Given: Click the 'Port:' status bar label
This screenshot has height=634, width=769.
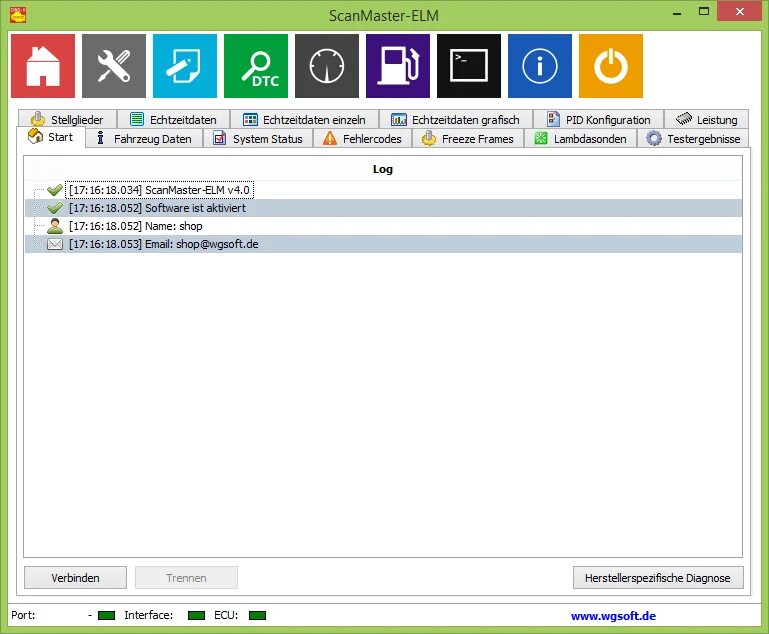Looking at the screenshot, I should 23,615.
